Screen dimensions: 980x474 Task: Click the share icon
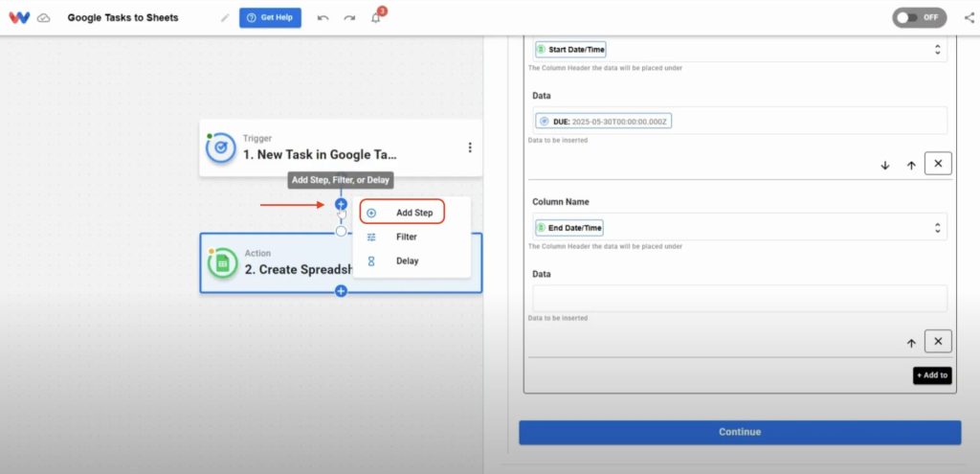pos(969,17)
